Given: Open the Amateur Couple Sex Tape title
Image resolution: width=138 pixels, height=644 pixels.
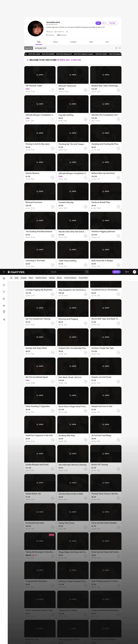Looking at the screenshot, I should 103,348.
